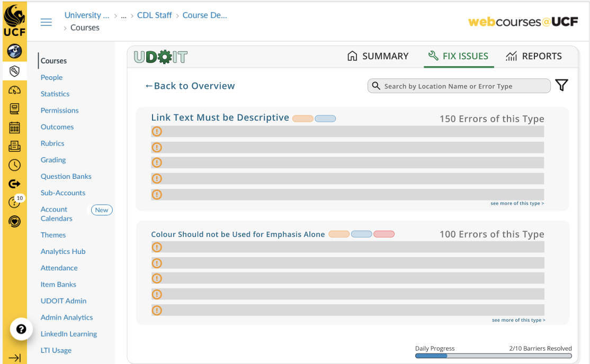Switch to the SUMMARY tab
Image resolution: width=590 pixels, height=364 pixels.
(x=378, y=57)
